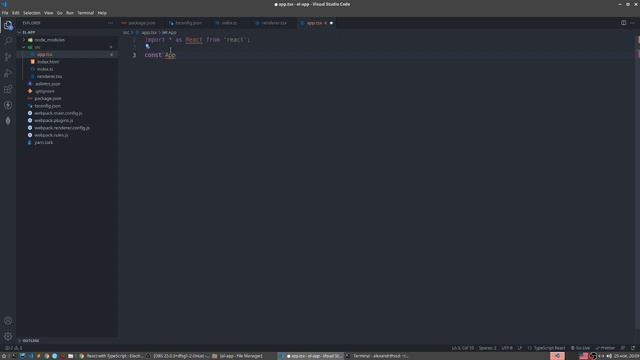
Task: Open the Run and Debug view
Action: 8,73
